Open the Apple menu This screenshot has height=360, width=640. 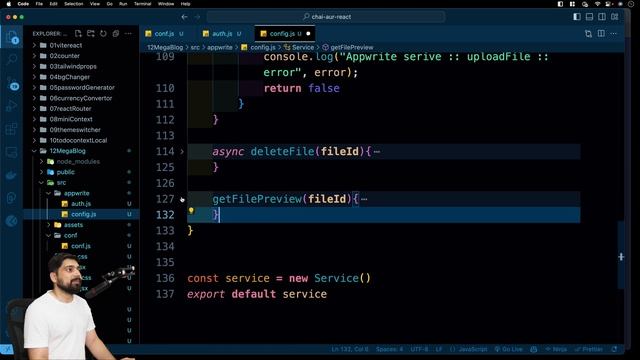[x=9, y=4]
